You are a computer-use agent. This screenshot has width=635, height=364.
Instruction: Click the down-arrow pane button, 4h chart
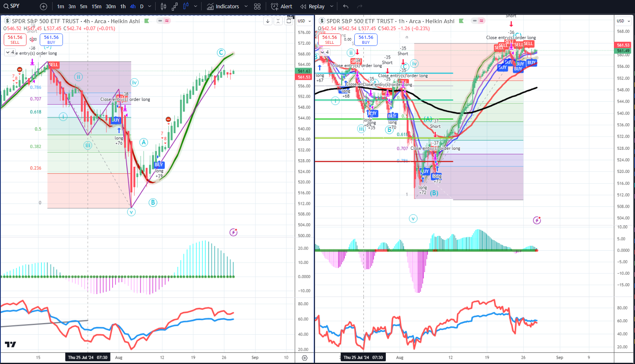(268, 21)
